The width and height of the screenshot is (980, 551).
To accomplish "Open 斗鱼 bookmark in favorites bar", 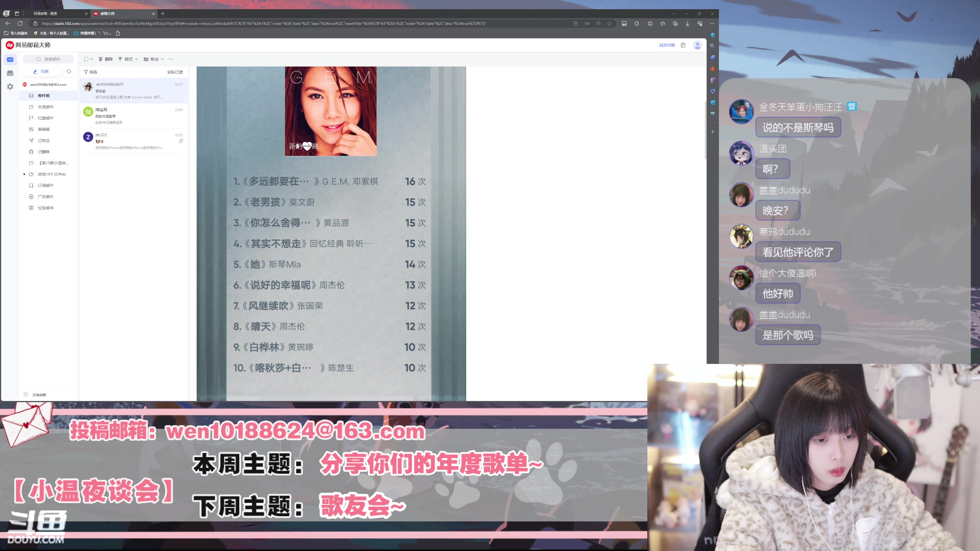I will point(51,33).
